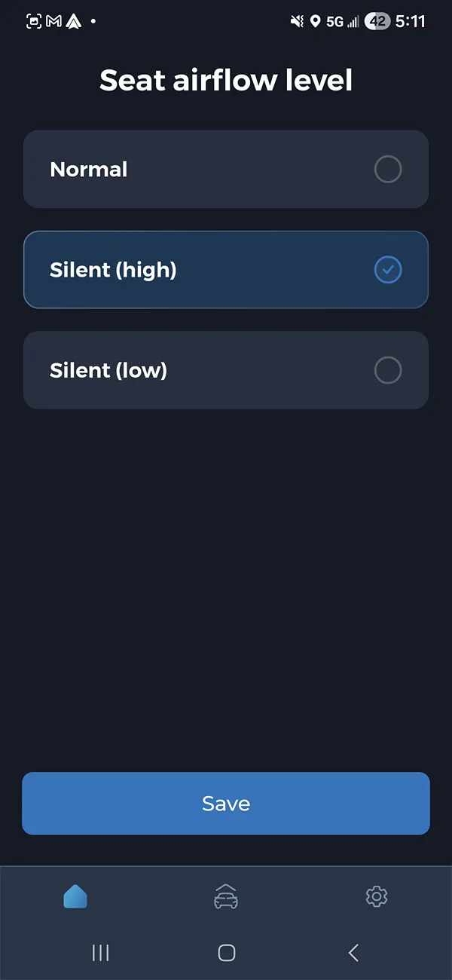Image resolution: width=452 pixels, height=980 pixels.
Task: Tap the Normal radio circle
Action: [x=387, y=169]
